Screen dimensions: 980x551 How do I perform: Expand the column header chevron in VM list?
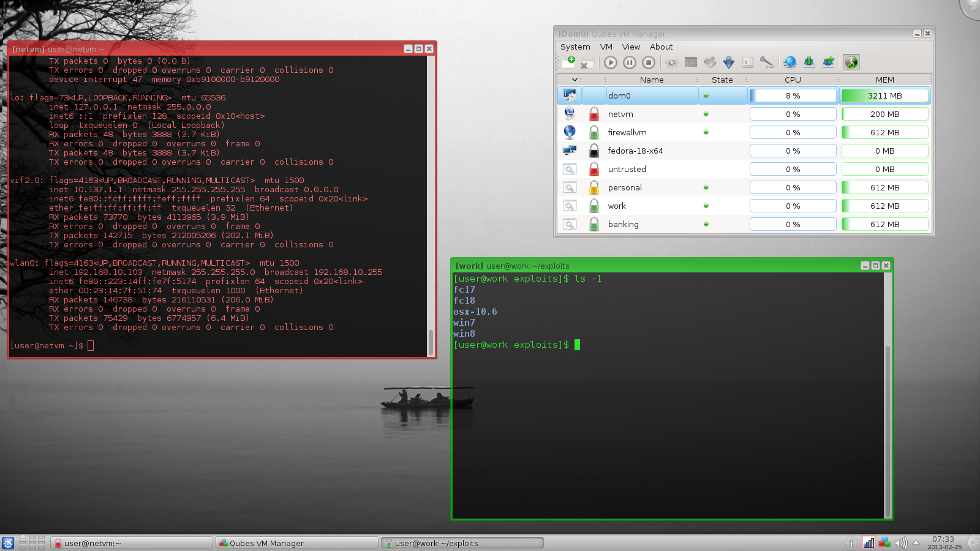575,80
